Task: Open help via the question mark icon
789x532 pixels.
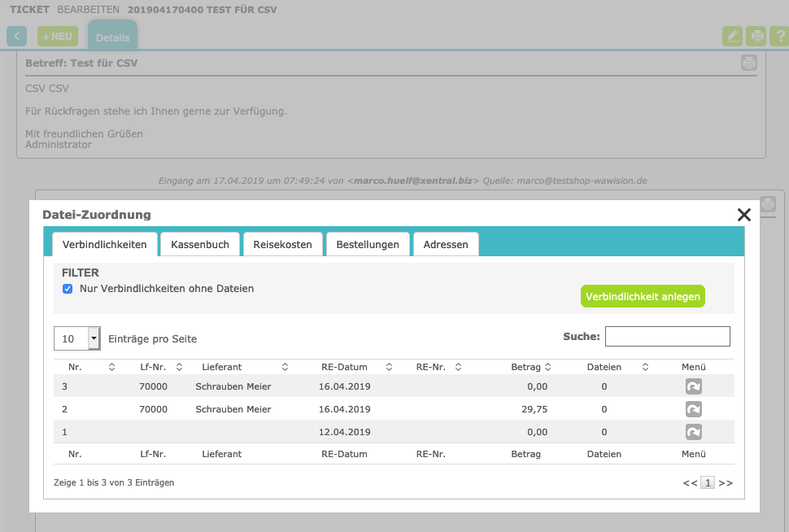Action: click(779, 37)
